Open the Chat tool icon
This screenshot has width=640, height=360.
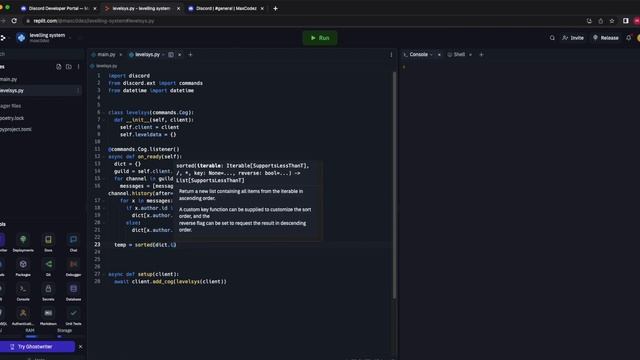73,240
